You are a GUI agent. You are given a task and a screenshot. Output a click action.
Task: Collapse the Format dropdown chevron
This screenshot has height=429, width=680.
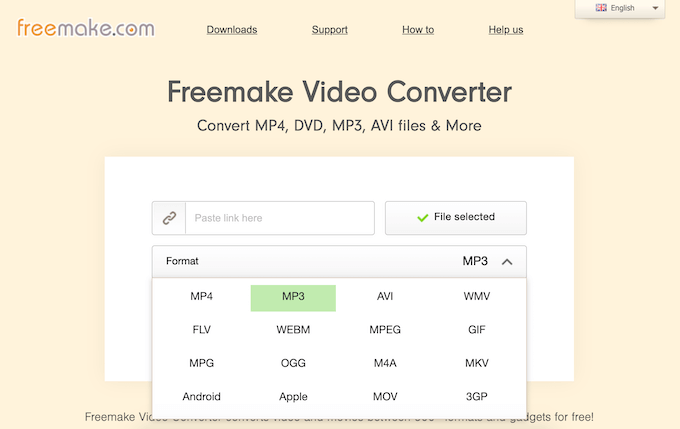[x=507, y=262]
